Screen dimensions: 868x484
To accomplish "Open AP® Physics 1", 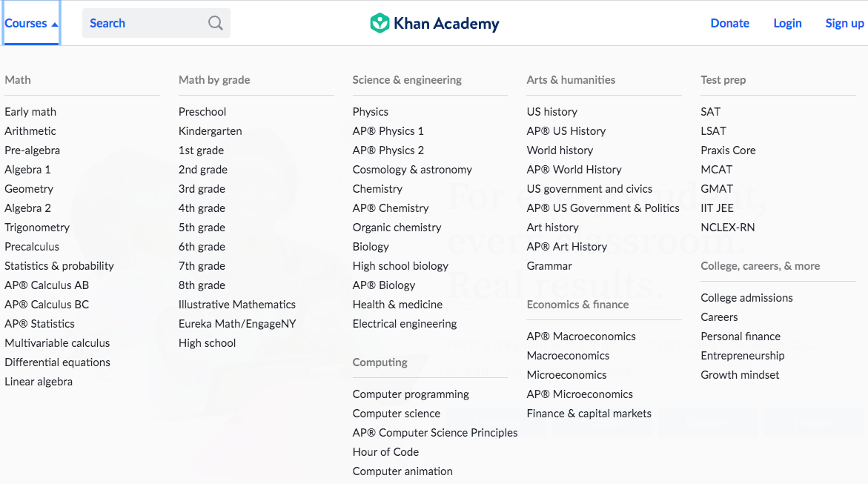I will [x=390, y=130].
